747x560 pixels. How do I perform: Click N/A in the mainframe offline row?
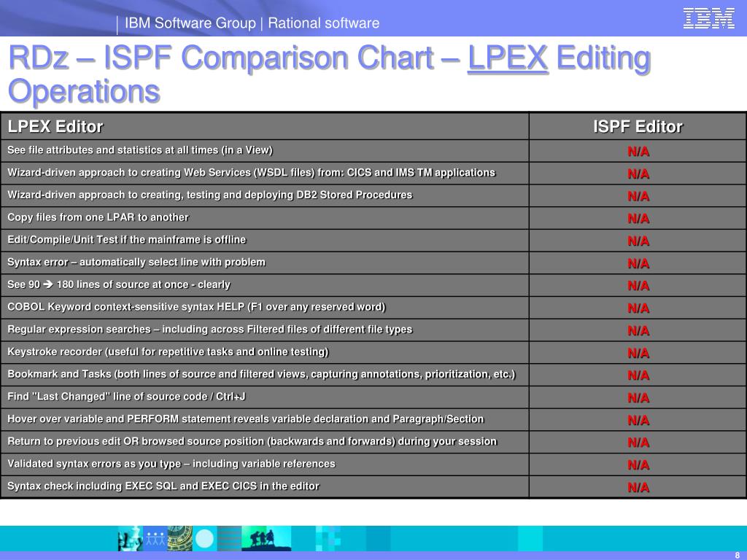click(x=638, y=241)
